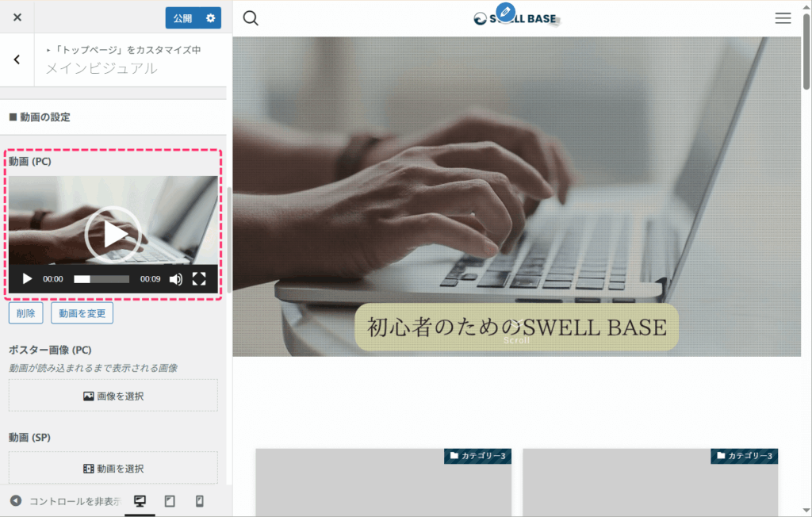Switch to mobile preview device icon
Screen dimensions: 812x517
click(199, 501)
